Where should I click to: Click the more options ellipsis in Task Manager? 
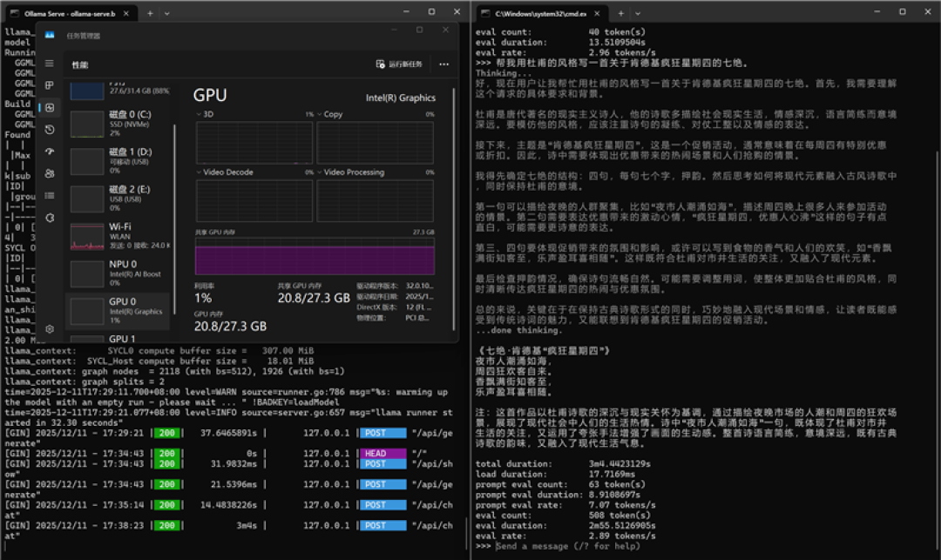[443, 64]
